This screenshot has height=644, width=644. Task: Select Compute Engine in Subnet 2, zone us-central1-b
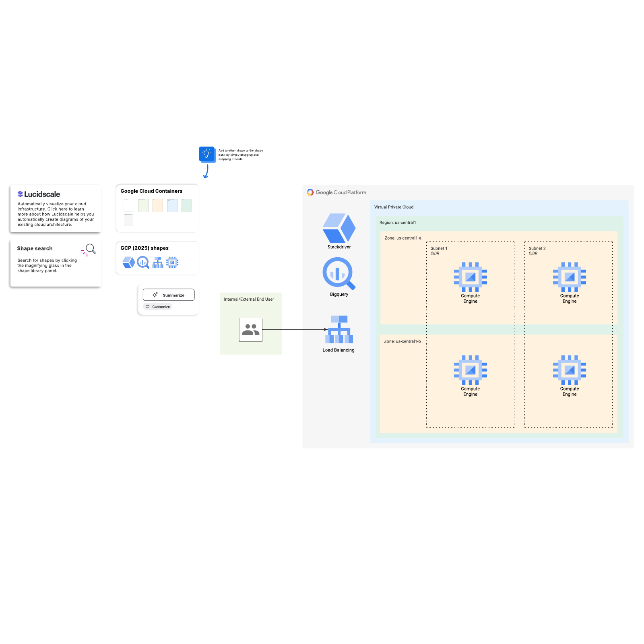569,370
